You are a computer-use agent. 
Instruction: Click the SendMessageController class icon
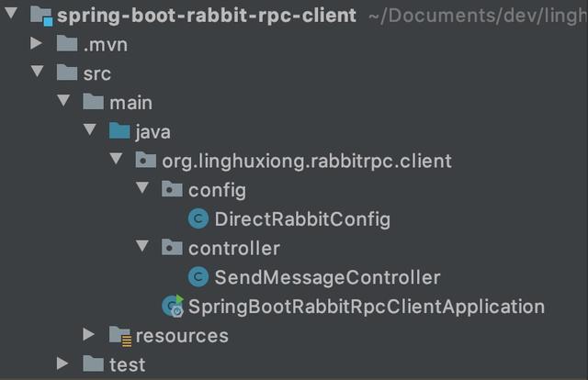(x=198, y=277)
